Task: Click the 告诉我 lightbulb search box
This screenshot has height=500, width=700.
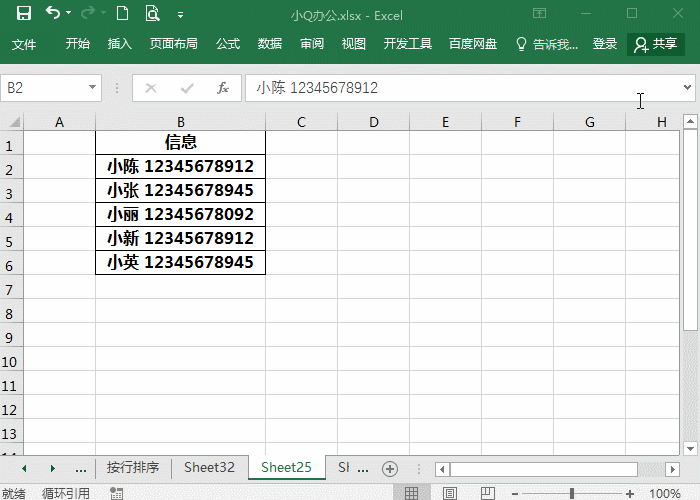Action: click(547, 44)
